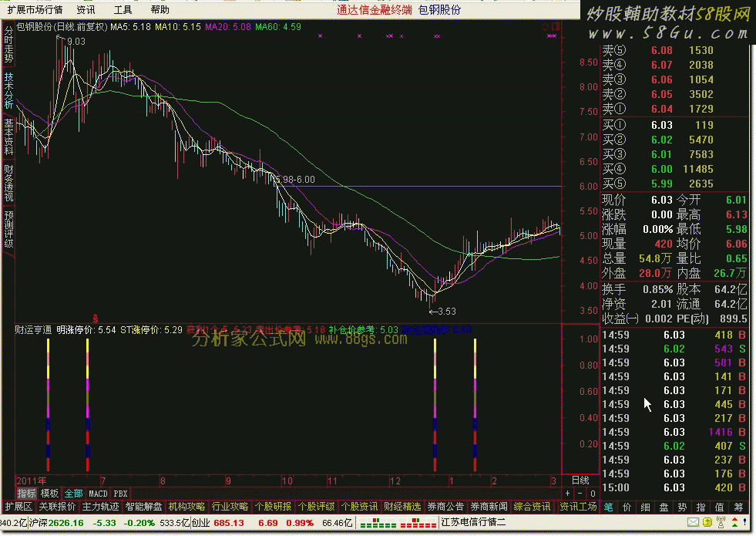Open the 智能解盘 bottom tab
The image size is (756, 536).
143,507
